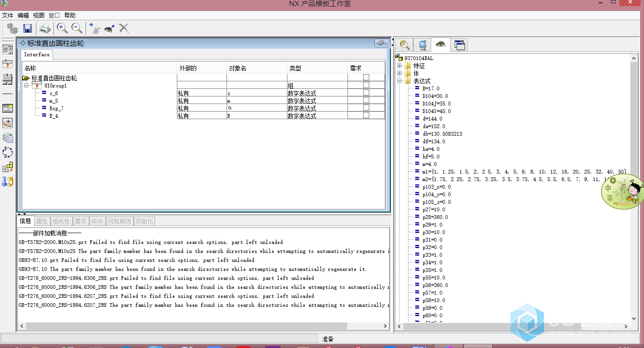Select expression D104Y=45.0
This screenshot has height=348, width=644.
436,111
